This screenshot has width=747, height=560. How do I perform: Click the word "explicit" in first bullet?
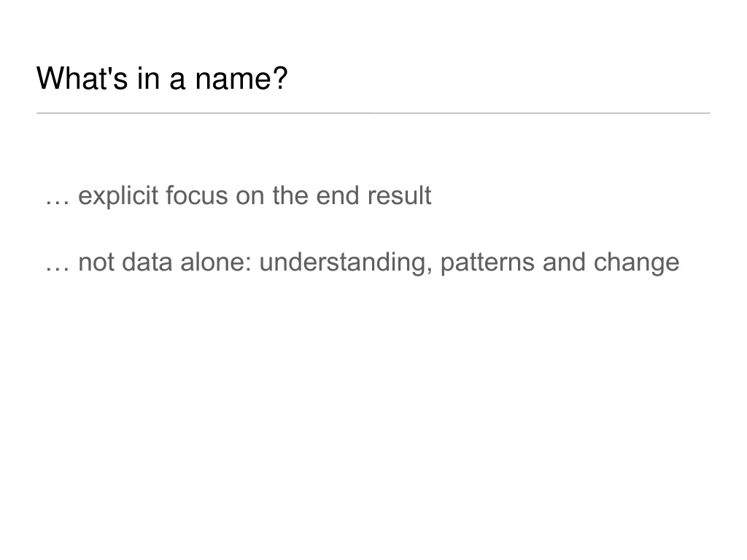118,195
